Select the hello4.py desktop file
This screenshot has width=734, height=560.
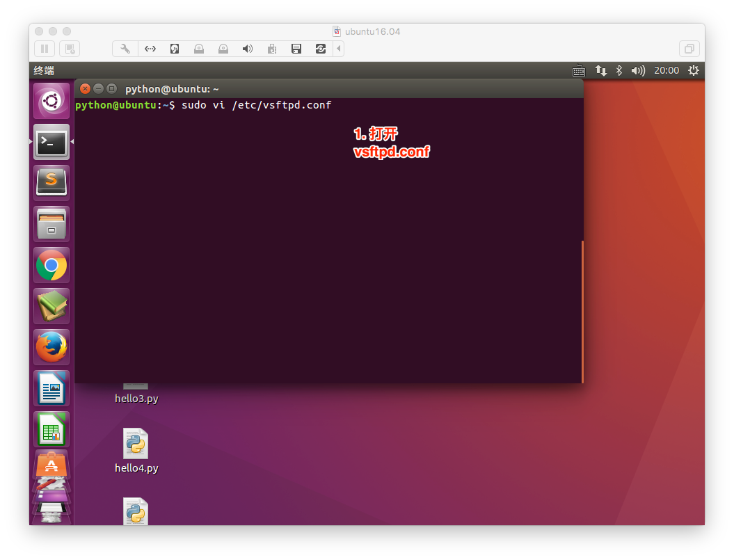(136, 451)
